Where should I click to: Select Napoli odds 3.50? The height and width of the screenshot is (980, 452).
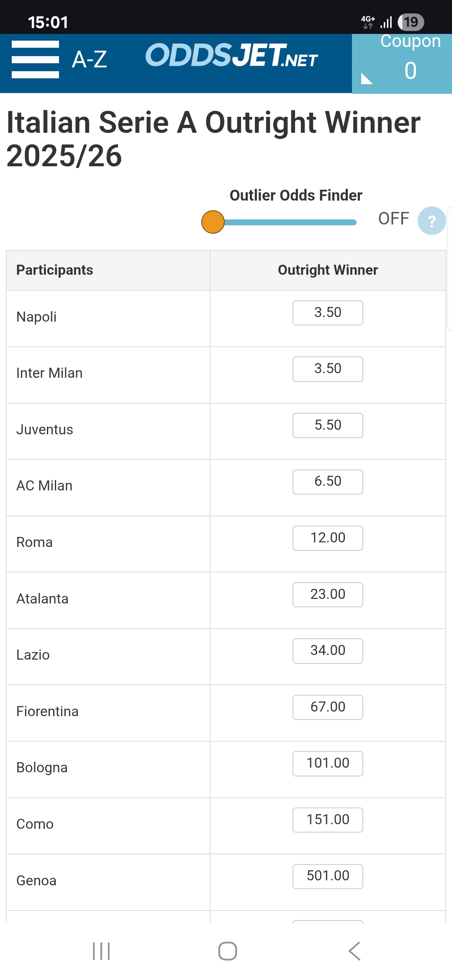click(x=328, y=313)
